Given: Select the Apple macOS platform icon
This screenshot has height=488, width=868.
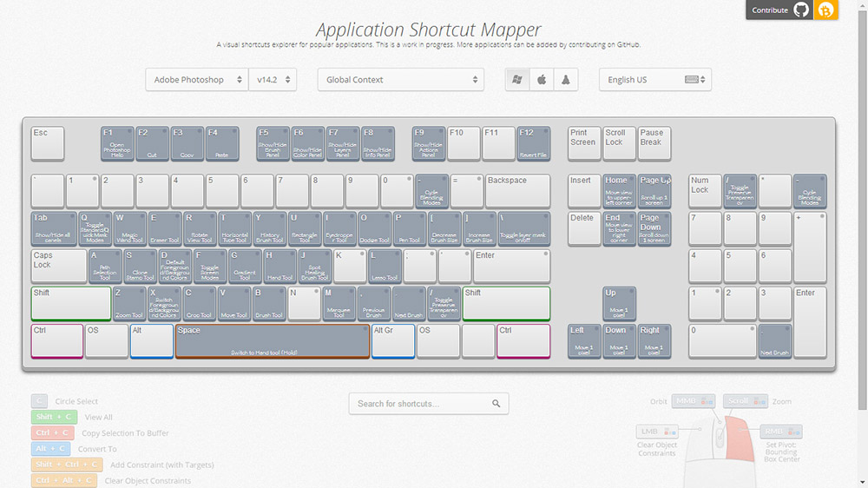Looking at the screenshot, I should click(542, 80).
